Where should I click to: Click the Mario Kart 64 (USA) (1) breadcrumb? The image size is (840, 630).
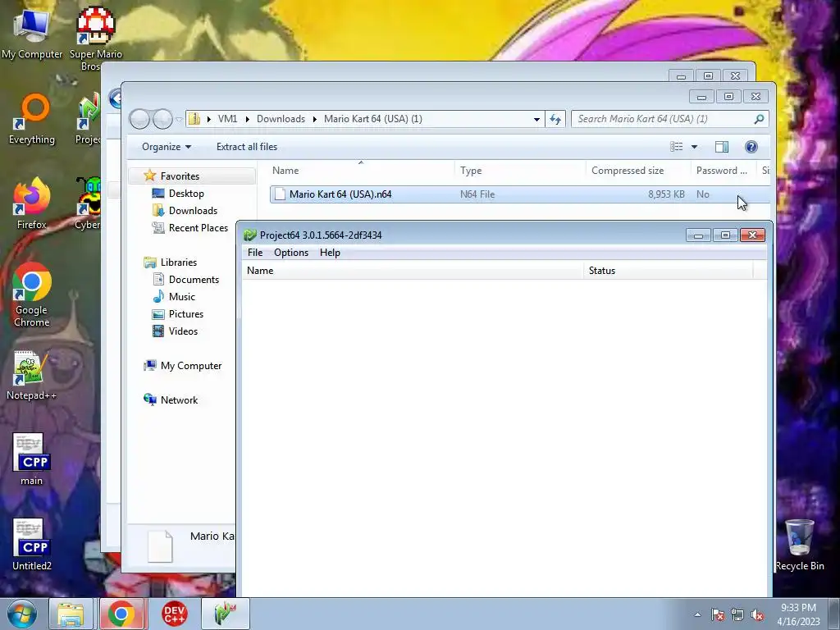(373, 119)
